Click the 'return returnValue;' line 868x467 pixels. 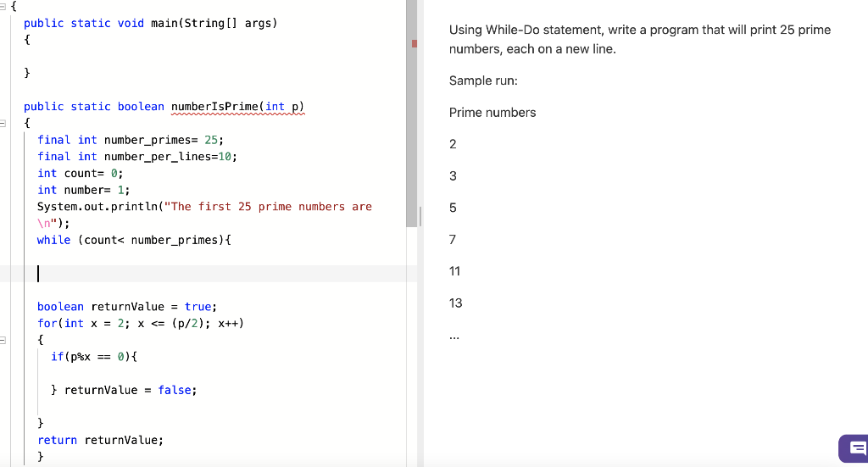click(100, 440)
